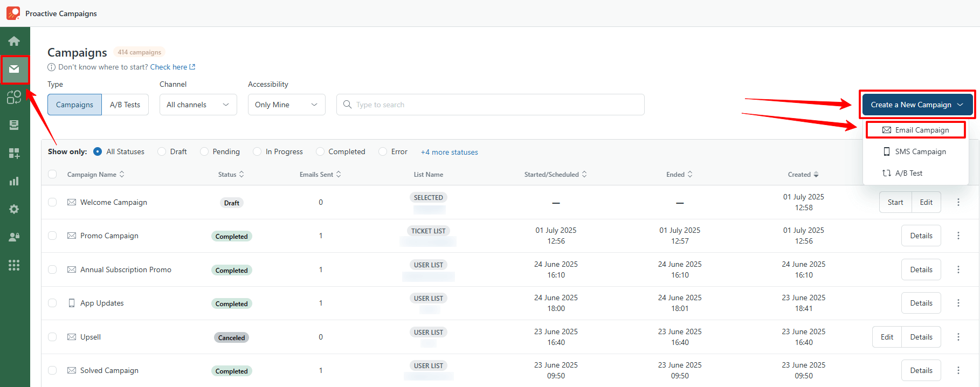
Task: Tick the select-all checkbox in header
Action: 52,174
